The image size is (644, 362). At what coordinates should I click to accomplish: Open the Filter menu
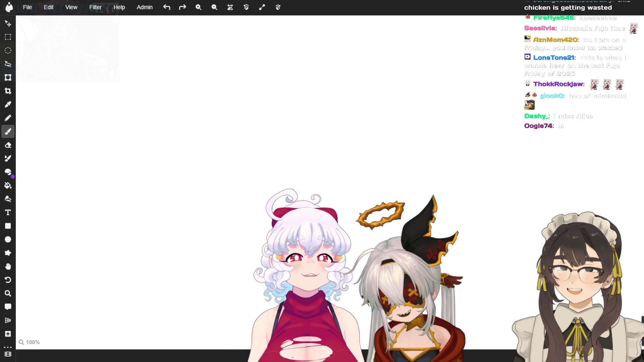click(x=95, y=7)
